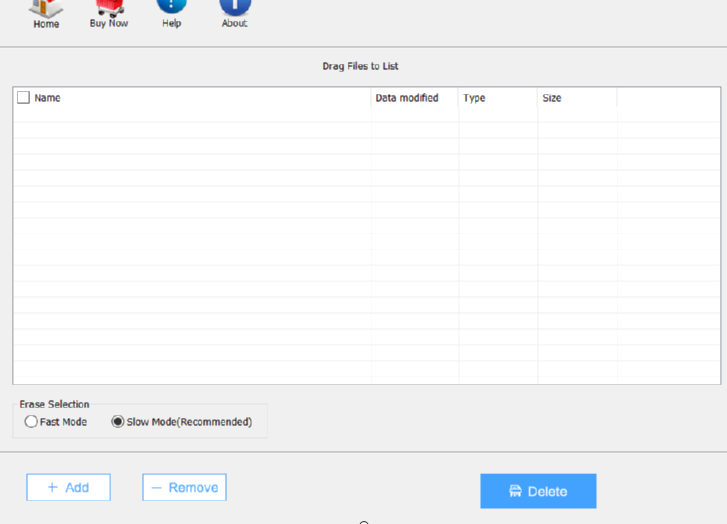Click the plus icon in Add button
Viewport: 727px width, 524px height.
pyautogui.click(x=51, y=488)
